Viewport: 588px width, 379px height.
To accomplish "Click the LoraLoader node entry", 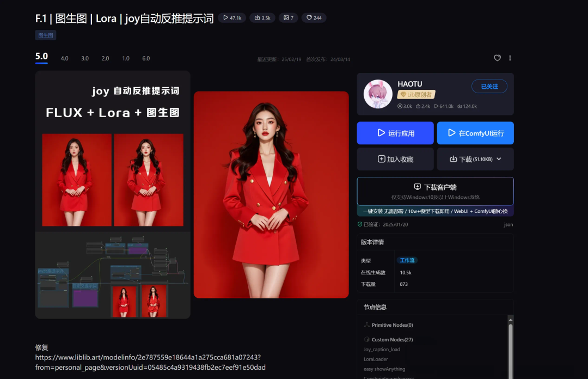I will (376, 359).
